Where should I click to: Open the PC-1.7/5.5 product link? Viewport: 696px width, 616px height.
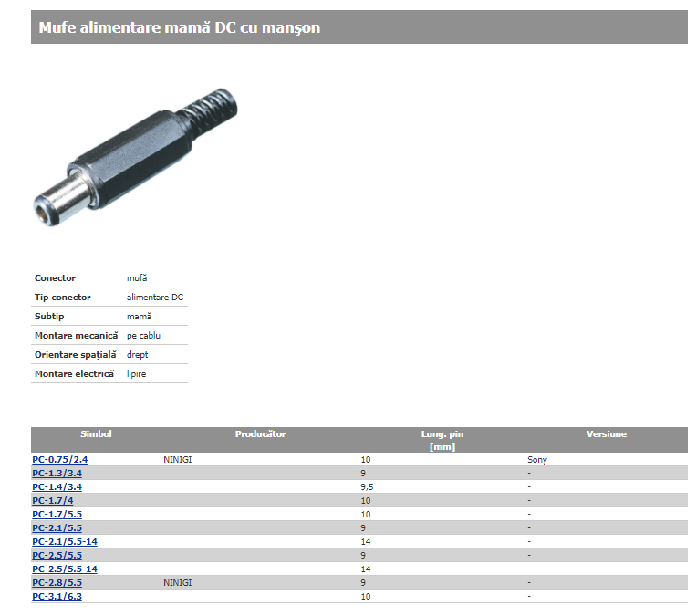pyautogui.click(x=57, y=515)
